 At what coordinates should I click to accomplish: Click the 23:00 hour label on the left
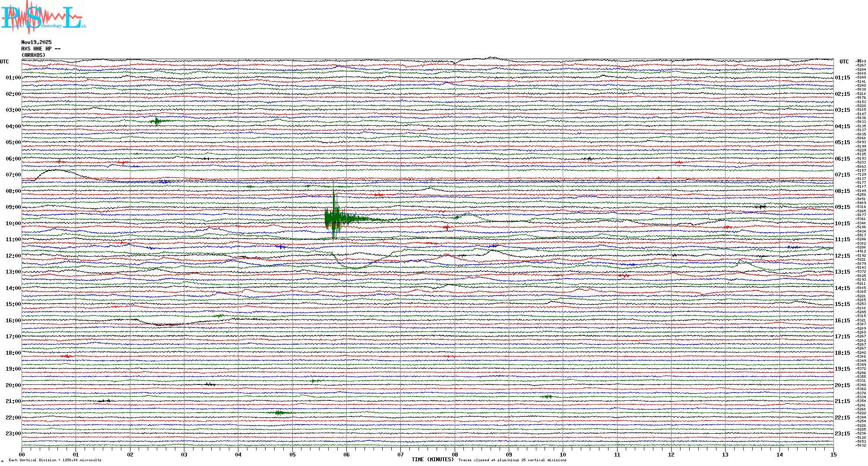tap(13, 434)
